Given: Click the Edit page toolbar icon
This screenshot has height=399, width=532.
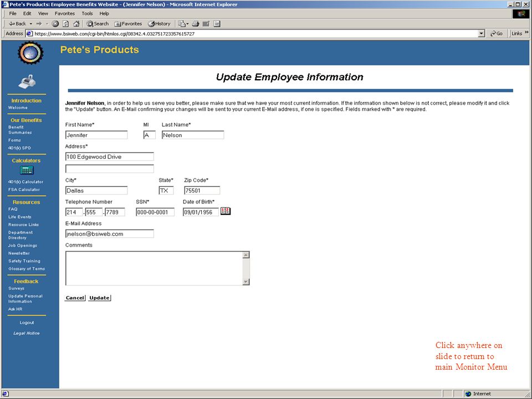Looking at the screenshot, I should [206, 24].
